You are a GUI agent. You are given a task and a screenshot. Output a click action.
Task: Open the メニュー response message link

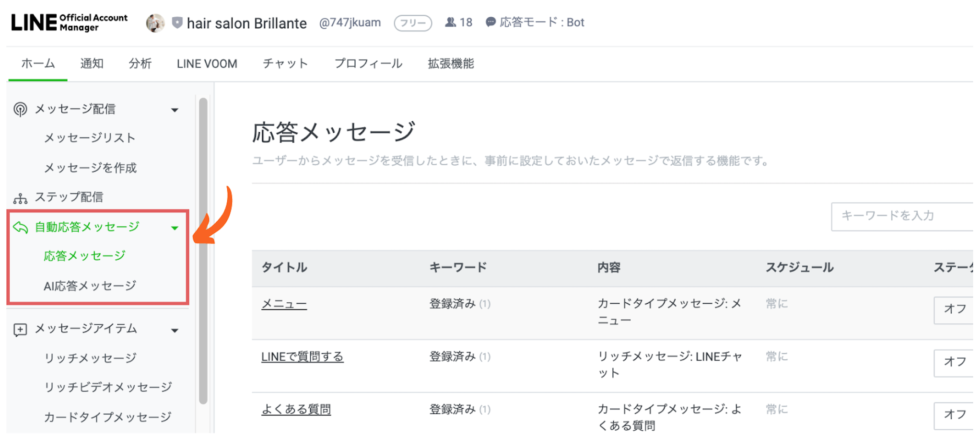(284, 304)
